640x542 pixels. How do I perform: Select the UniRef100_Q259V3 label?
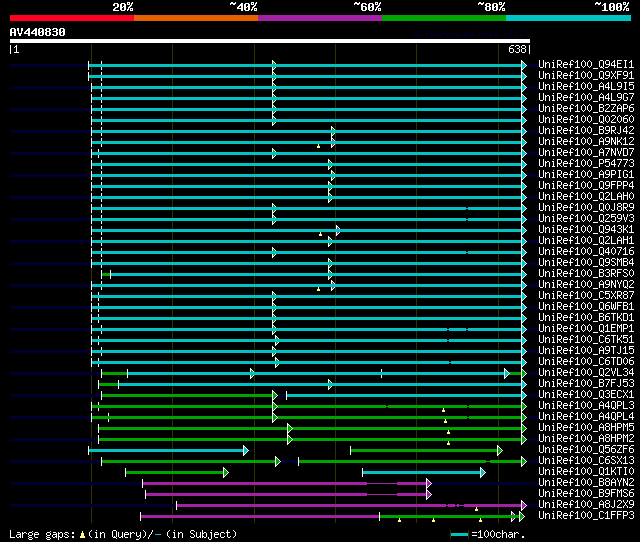click(586, 219)
